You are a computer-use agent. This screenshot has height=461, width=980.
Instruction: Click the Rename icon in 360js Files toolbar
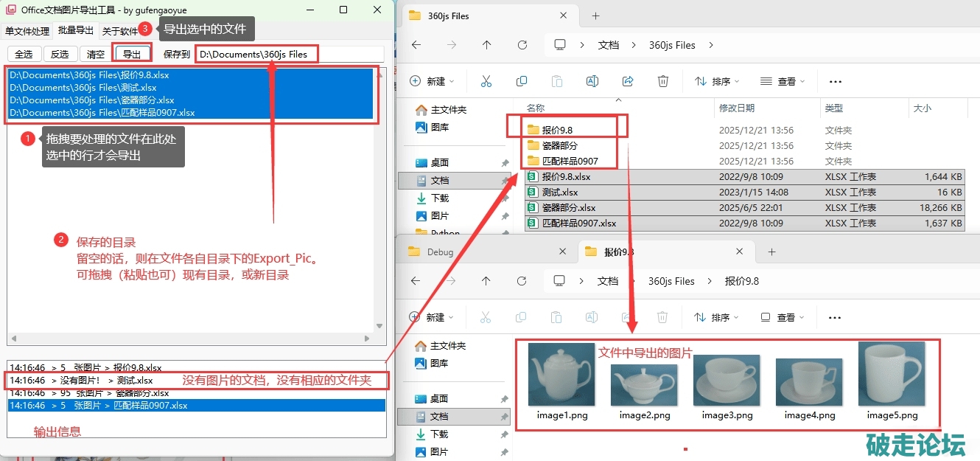[592, 81]
